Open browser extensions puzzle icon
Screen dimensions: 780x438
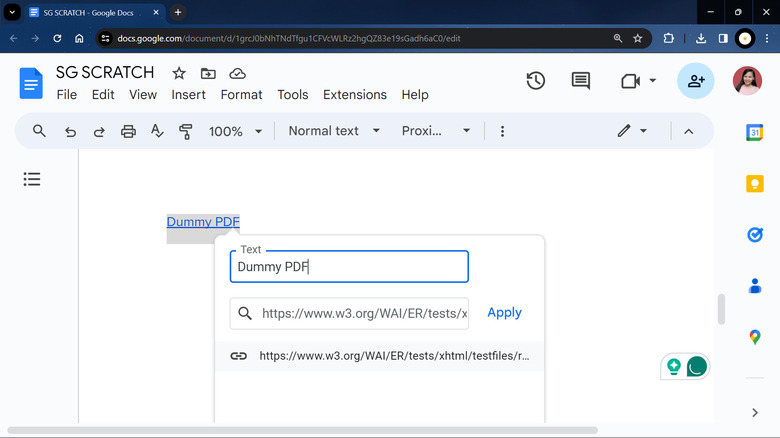click(x=669, y=38)
